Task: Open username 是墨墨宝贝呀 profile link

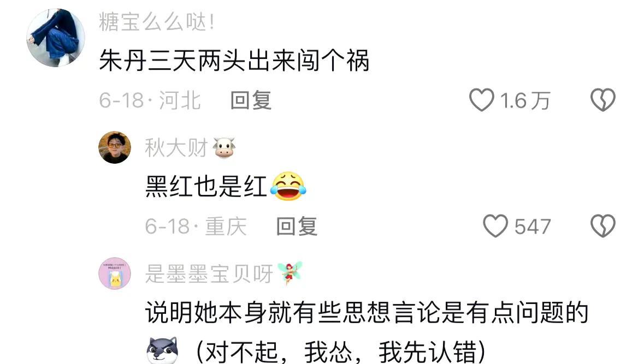Action: [x=209, y=274]
